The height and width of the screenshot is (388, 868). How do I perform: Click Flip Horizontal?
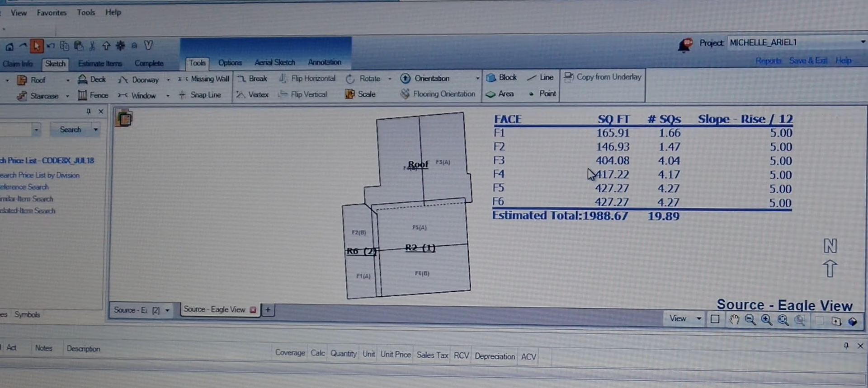pyautogui.click(x=307, y=79)
